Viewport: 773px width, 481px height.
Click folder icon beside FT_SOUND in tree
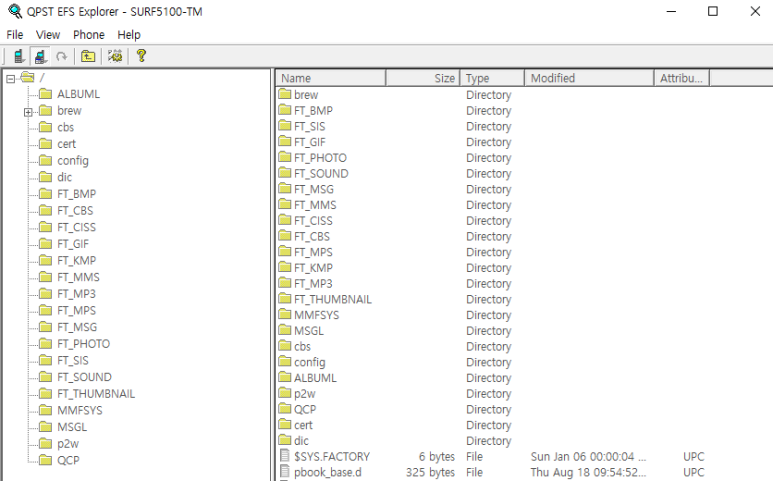[45, 377]
